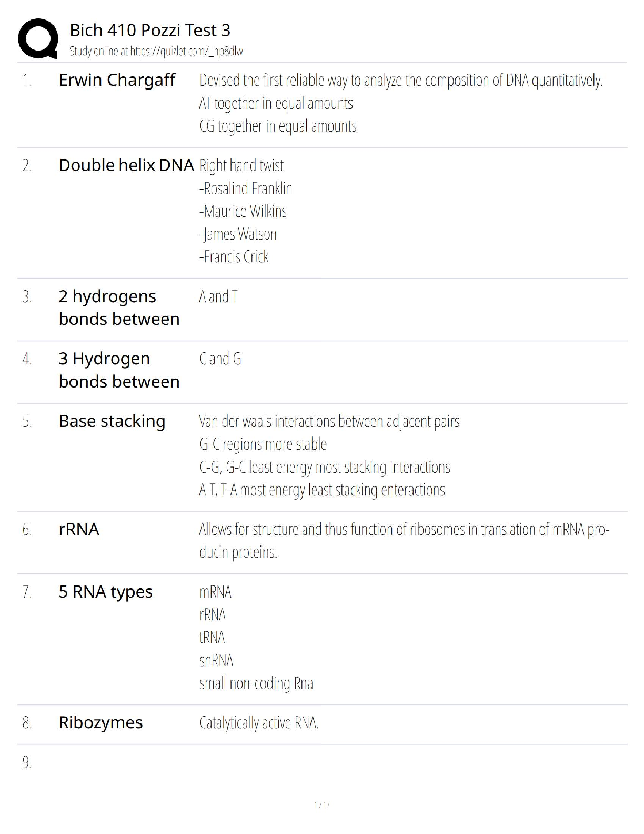Screen dimensions: 644x834
Task: Select the Base stacking term
Action: [112, 421]
